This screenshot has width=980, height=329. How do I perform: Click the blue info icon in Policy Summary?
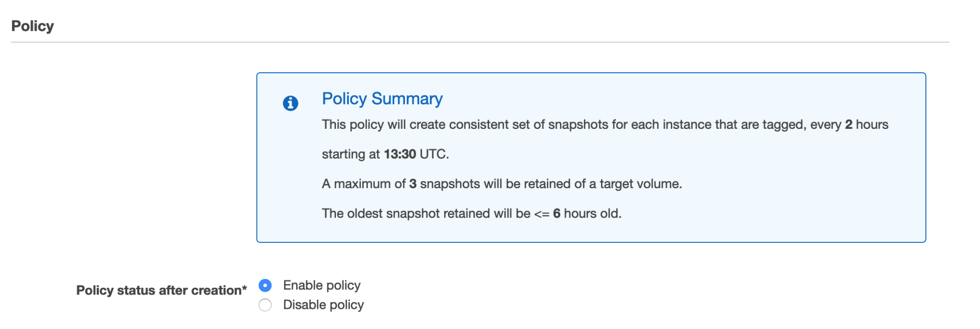(x=290, y=103)
